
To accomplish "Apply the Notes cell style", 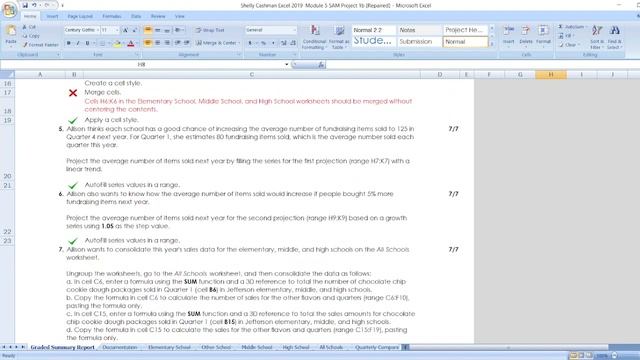I will point(420,30).
